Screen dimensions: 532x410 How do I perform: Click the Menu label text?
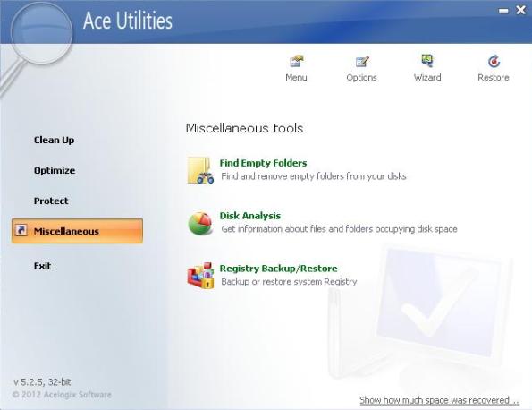[x=296, y=78]
